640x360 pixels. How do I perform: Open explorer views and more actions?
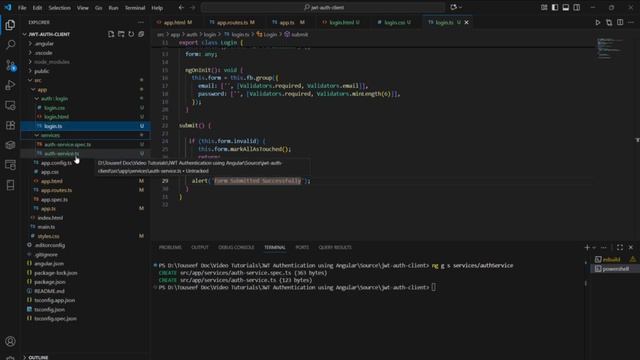pyautogui.click(x=141, y=22)
